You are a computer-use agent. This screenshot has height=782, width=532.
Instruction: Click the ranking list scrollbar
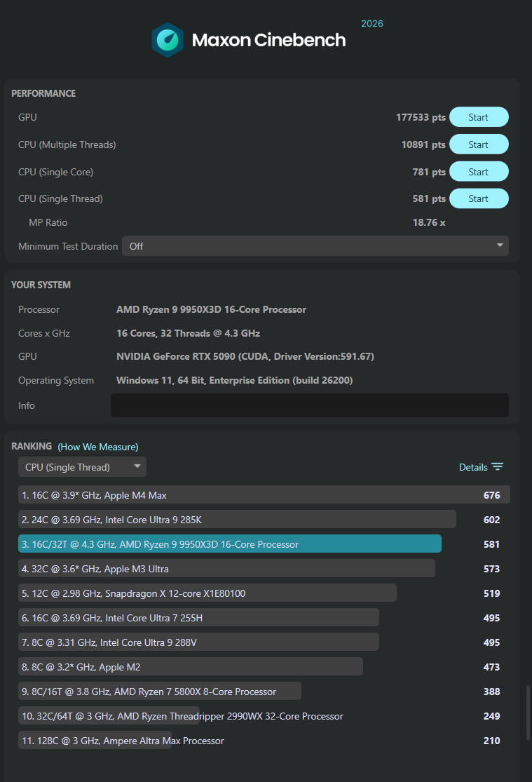[528, 713]
